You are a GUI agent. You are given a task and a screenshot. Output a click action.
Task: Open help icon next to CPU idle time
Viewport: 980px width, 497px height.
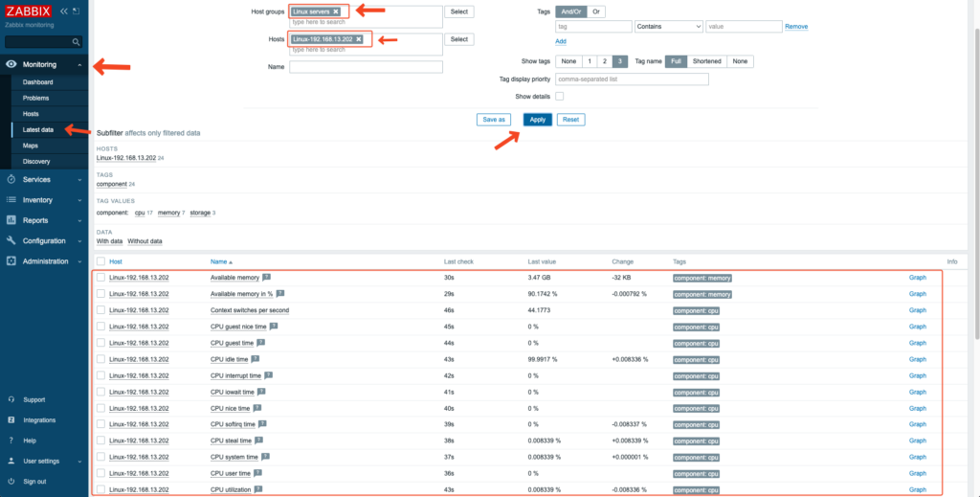click(255, 359)
